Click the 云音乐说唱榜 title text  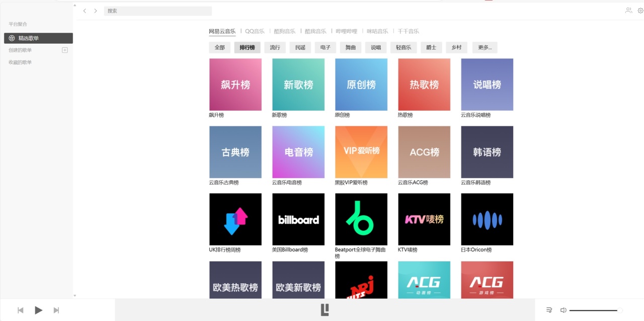475,115
